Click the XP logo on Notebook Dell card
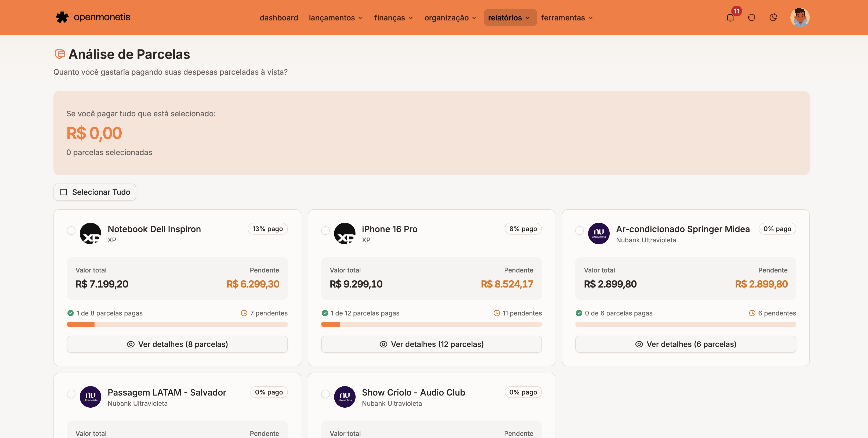868x438 pixels. 90,233
